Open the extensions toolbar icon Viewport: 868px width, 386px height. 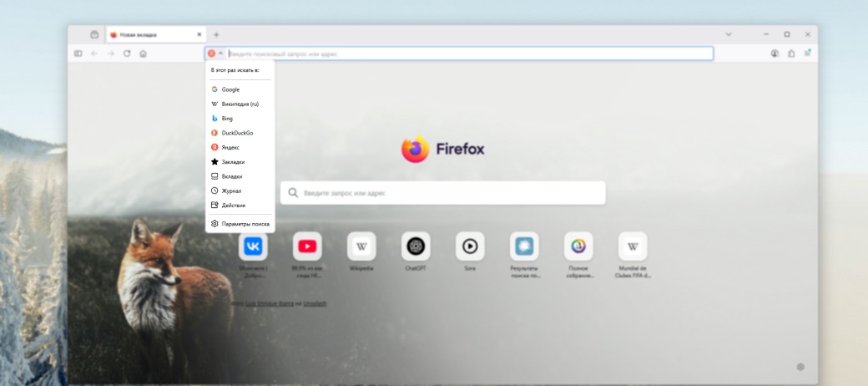click(x=791, y=53)
